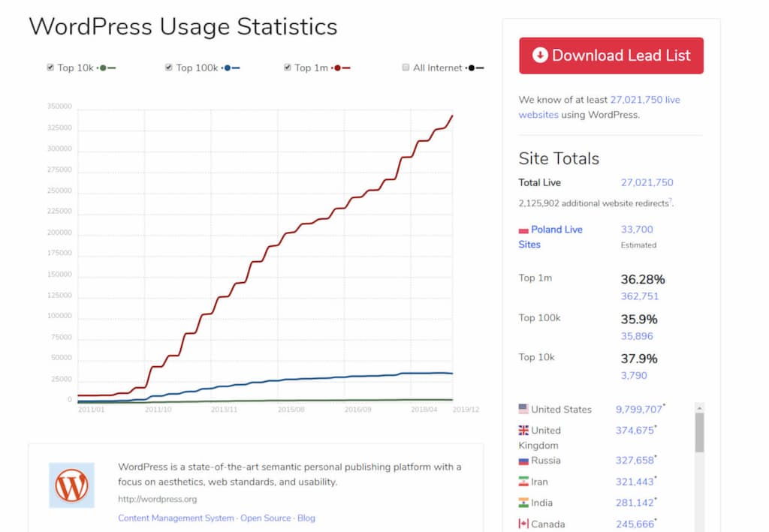
Task: Click the red Top 1m legend marker
Action: (339, 68)
